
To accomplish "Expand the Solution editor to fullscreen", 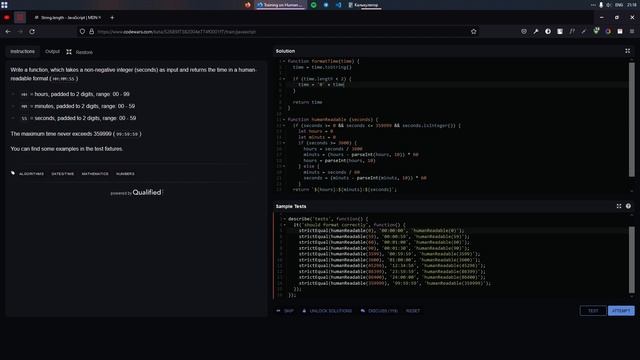I will [627, 51].
